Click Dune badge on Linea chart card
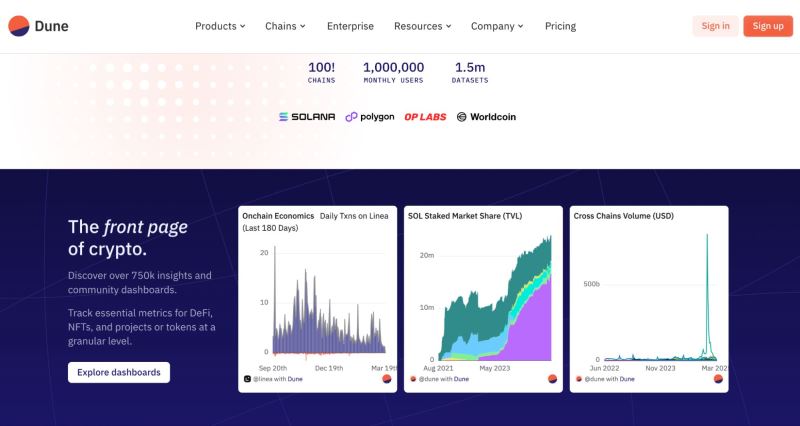The image size is (800, 426). click(387, 379)
